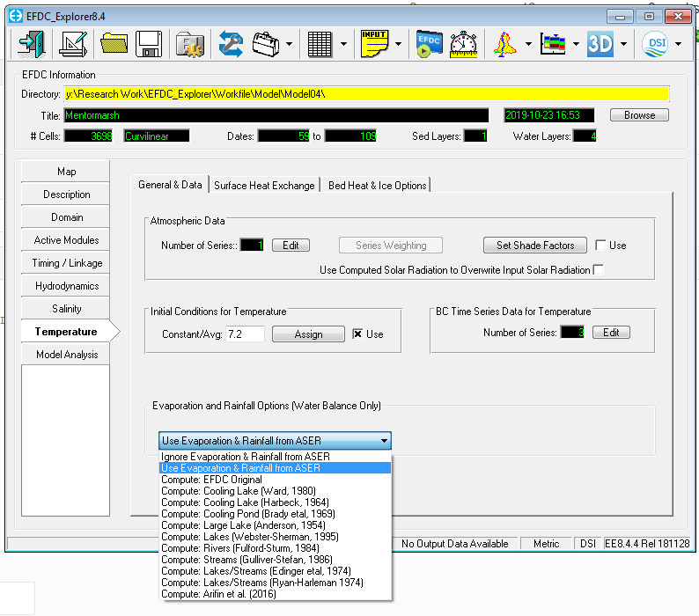
Task: Expand the grid icon dropdown arrow
Action: coord(343,44)
